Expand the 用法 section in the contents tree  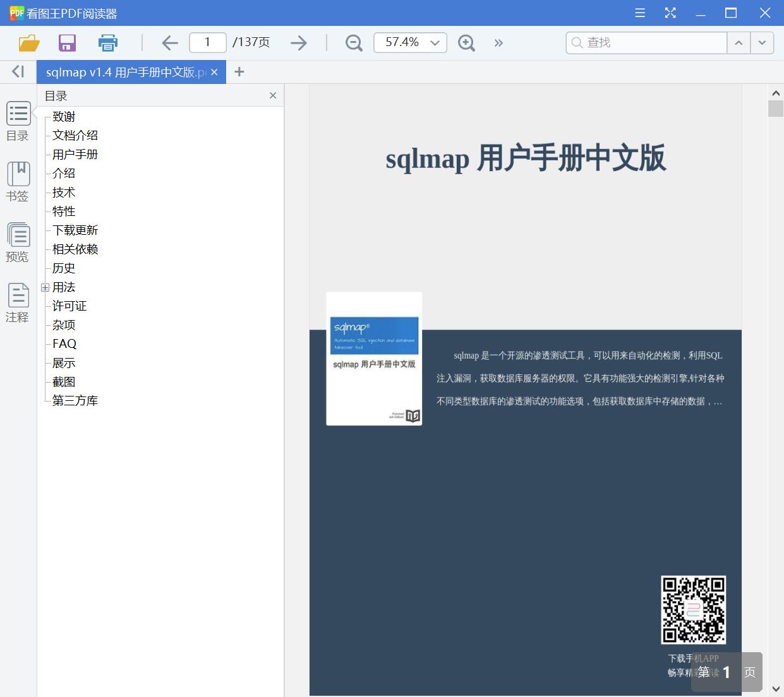click(x=44, y=287)
